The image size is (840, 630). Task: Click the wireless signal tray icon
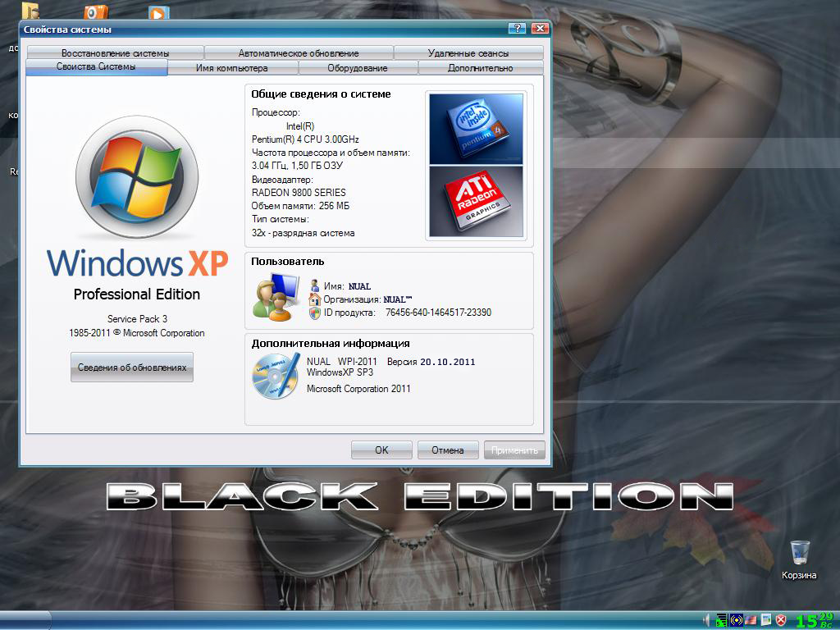736,620
